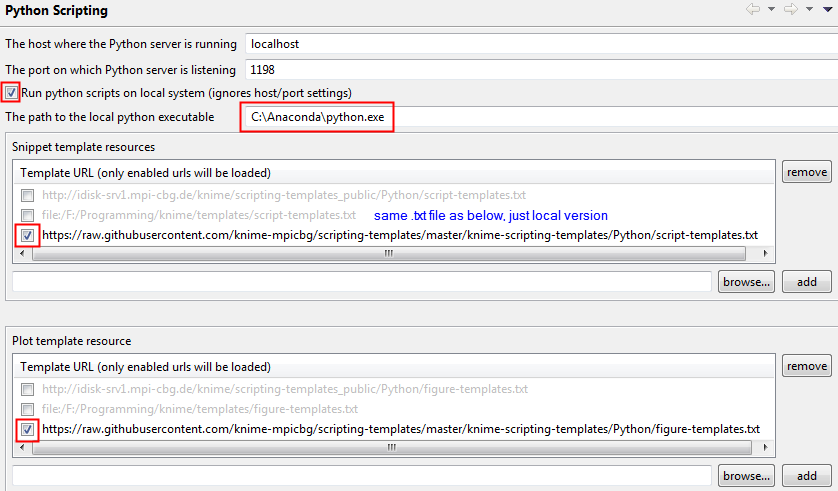
Task: Remove selected plot template URL
Action: [806, 366]
